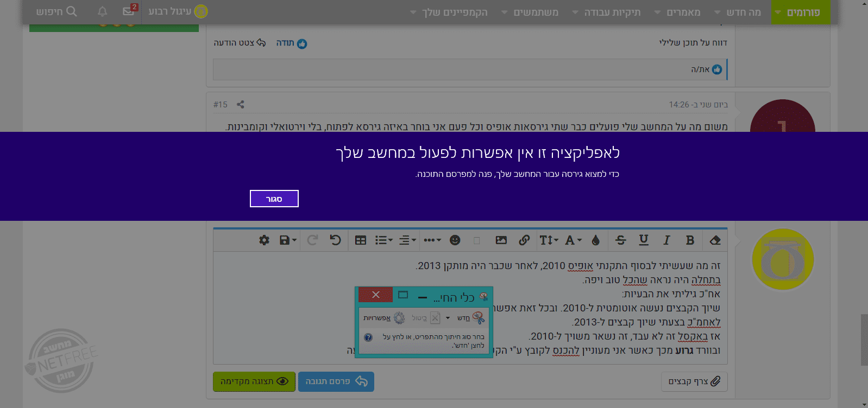The image size is (868, 408).
Task: Expand the font A dropdown
Action: click(573, 240)
